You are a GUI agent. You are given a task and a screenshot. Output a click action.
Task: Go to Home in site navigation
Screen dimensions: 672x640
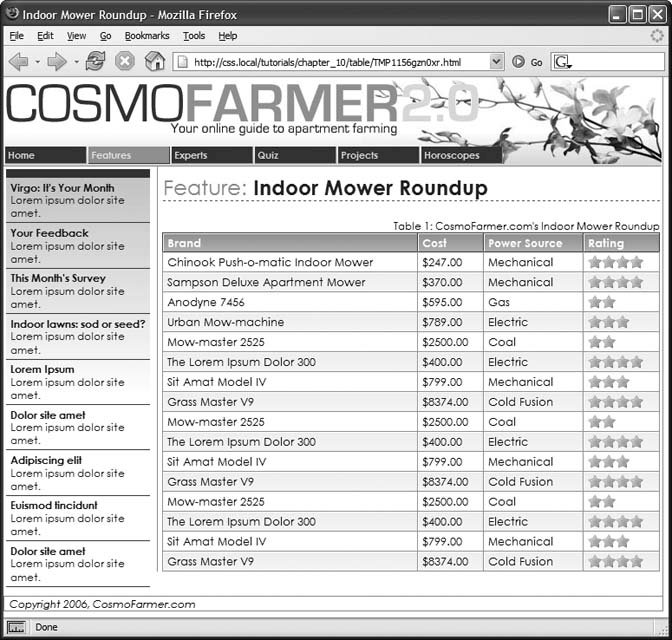point(45,155)
